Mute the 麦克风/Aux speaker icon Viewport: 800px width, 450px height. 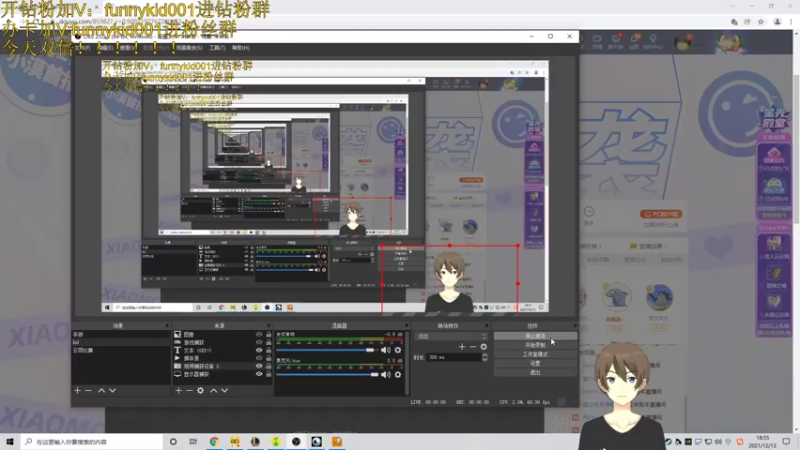pyautogui.click(x=386, y=374)
